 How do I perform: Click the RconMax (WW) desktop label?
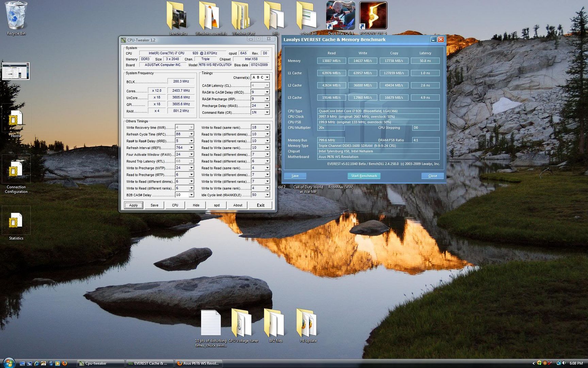click(341, 187)
